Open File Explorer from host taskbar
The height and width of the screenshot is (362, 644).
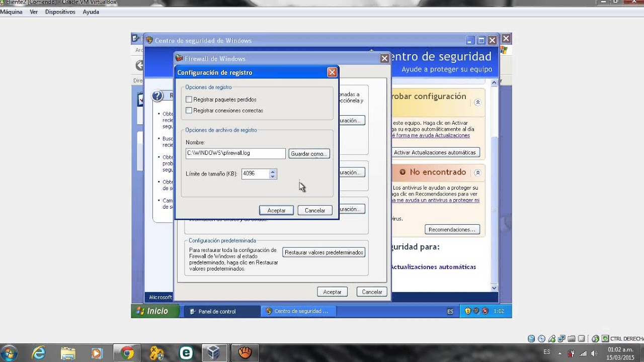pos(68,352)
